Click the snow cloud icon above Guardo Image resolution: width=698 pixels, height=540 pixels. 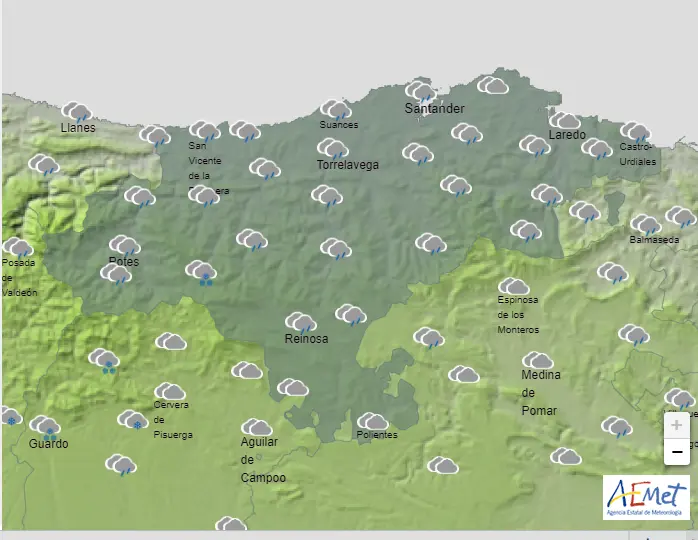tap(45, 426)
